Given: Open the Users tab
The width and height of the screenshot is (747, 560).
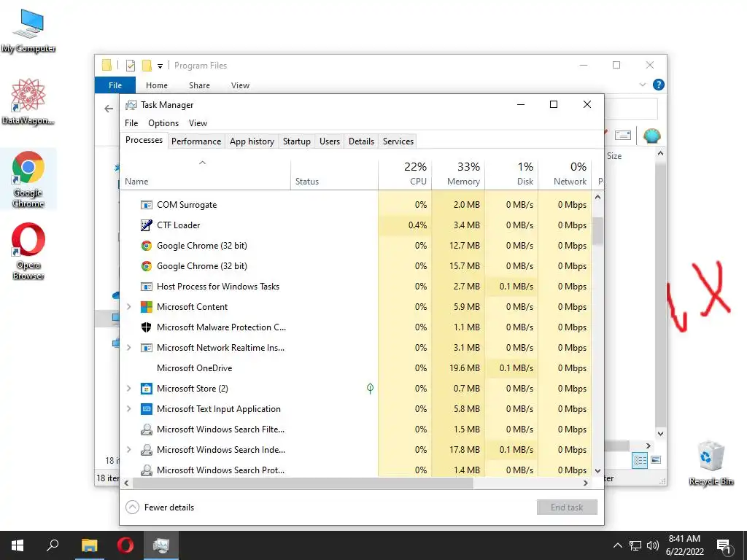Looking at the screenshot, I should tap(330, 141).
